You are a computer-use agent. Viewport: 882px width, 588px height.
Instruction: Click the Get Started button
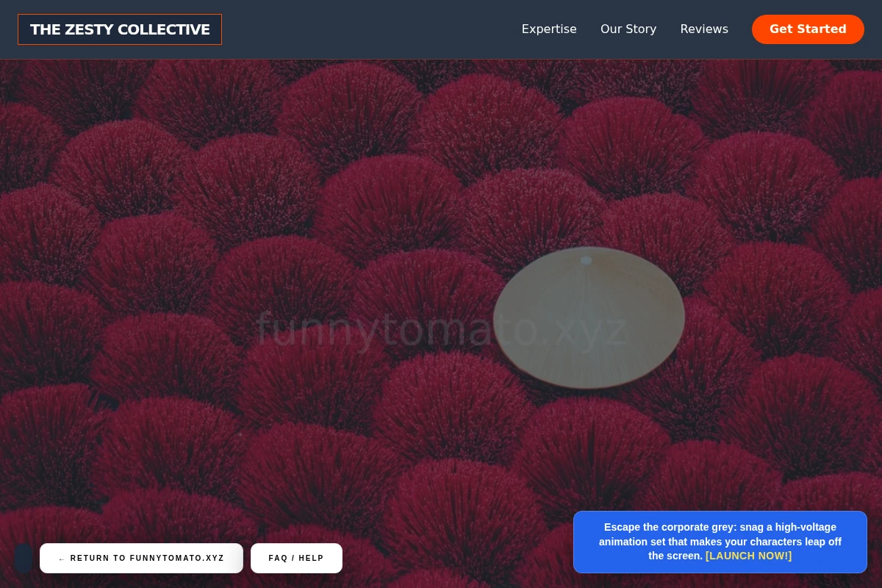808,29
